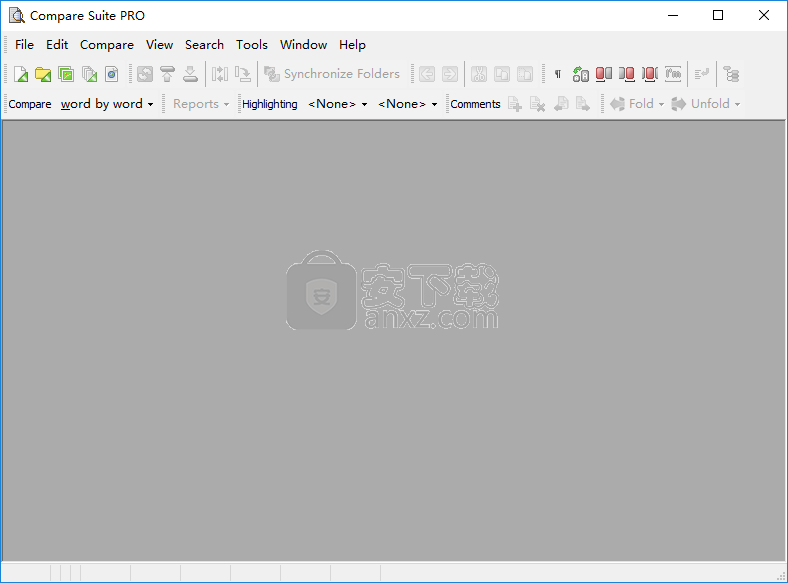Viewport: 788px width, 583px height.
Task: Click the multiple documents comparison icon
Action: pos(89,74)
